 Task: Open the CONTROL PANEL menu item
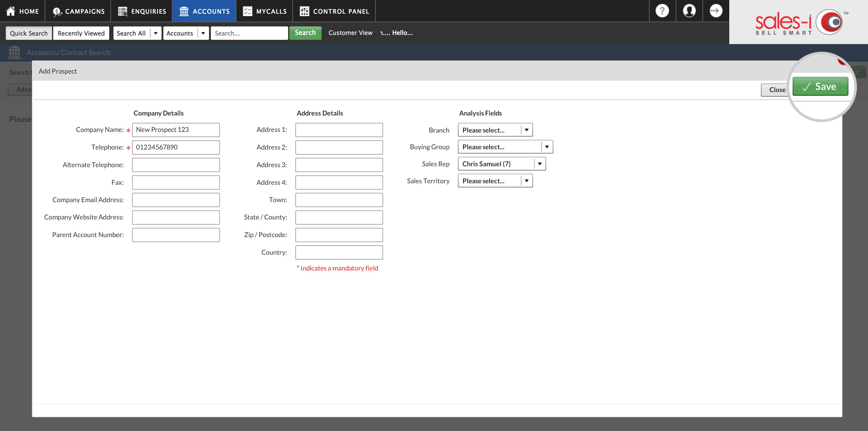[x=334, y=11]
